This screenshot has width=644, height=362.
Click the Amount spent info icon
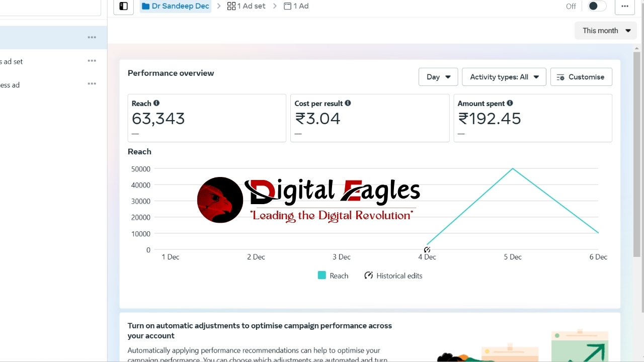click(510, 103)
